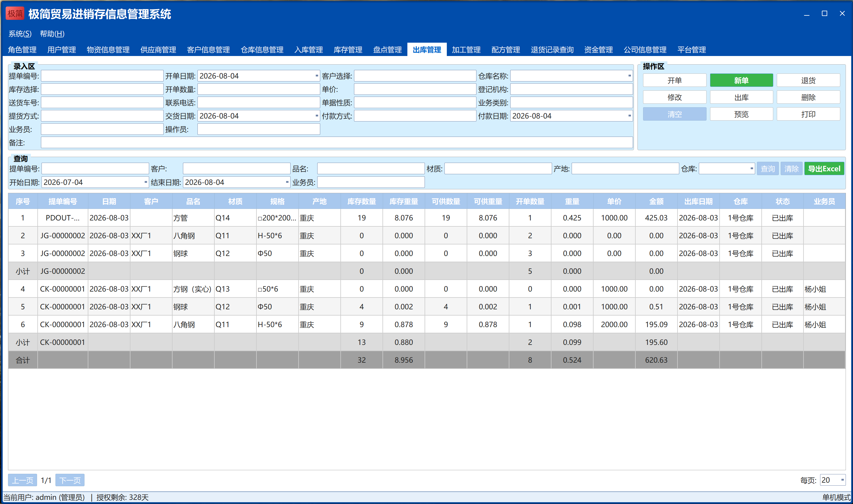Open the 付款日期 date picker
The image size is (853, 504).
tap(629, 116)
